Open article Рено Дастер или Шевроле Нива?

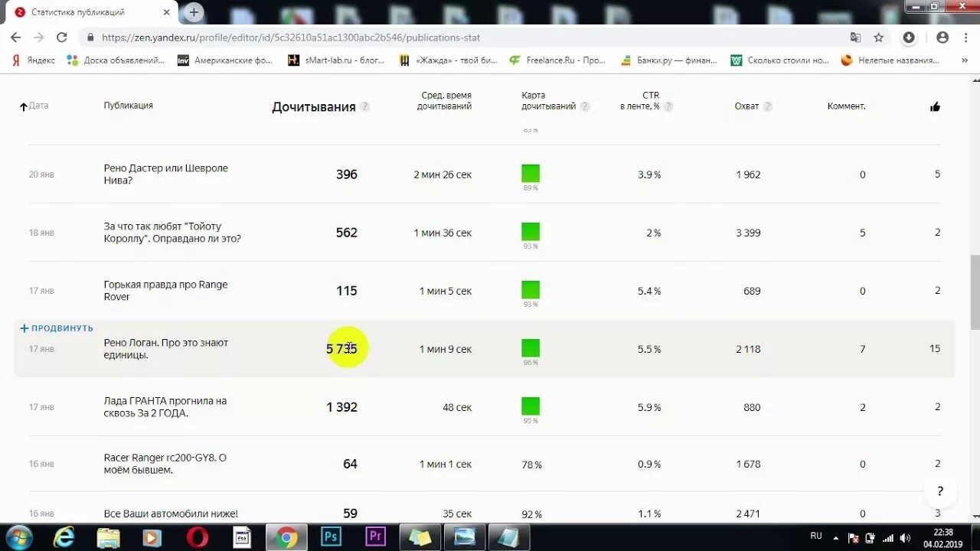coord(166,174)
